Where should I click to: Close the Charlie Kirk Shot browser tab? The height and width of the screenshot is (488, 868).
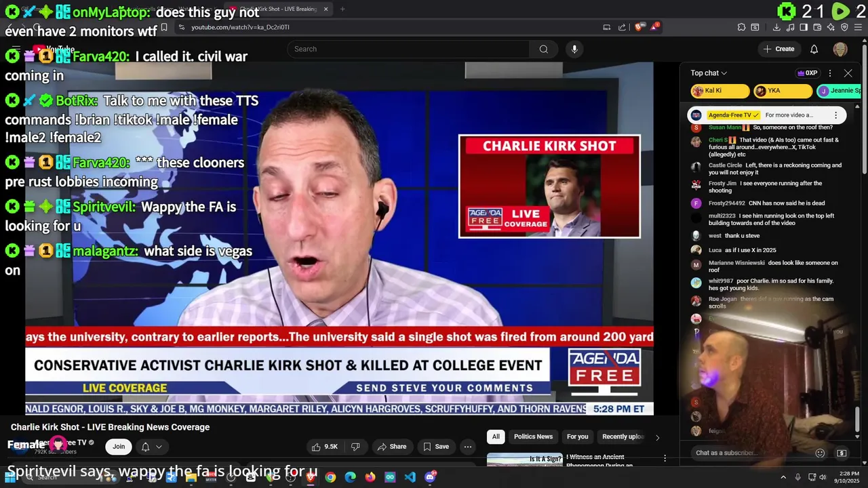coord(325,9)
